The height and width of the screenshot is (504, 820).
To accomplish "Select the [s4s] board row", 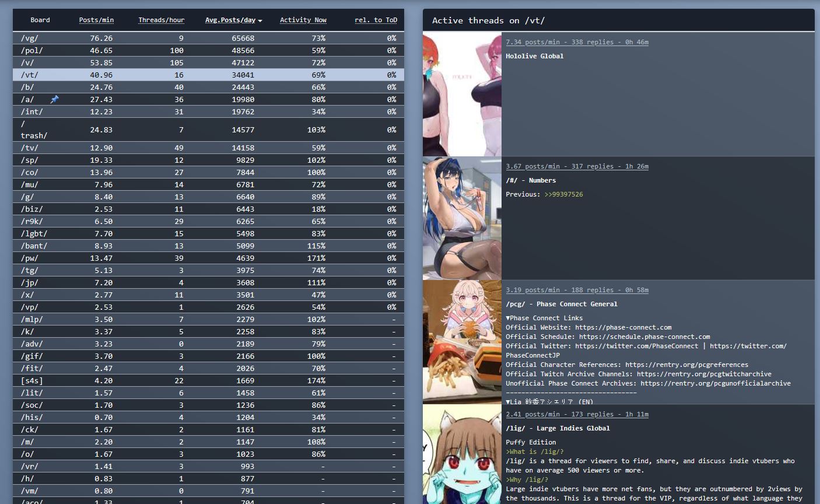I will pyautogui.click(x=208, y=380).
